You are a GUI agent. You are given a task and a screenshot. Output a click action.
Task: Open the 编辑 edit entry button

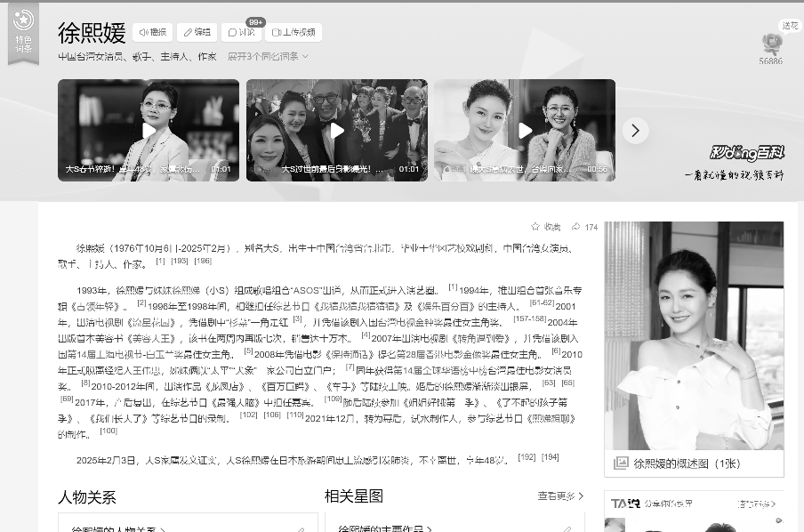(197, 32)
